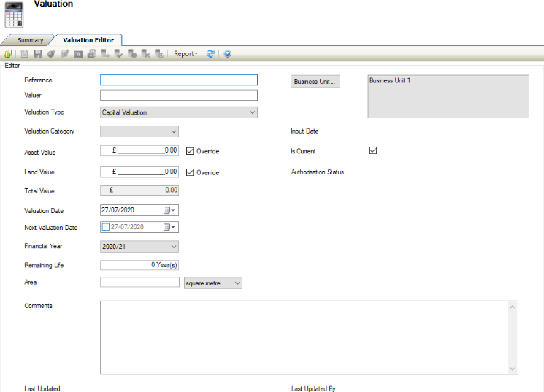Open the Financial Year 2020/21 dropdown

click(173, 247)
